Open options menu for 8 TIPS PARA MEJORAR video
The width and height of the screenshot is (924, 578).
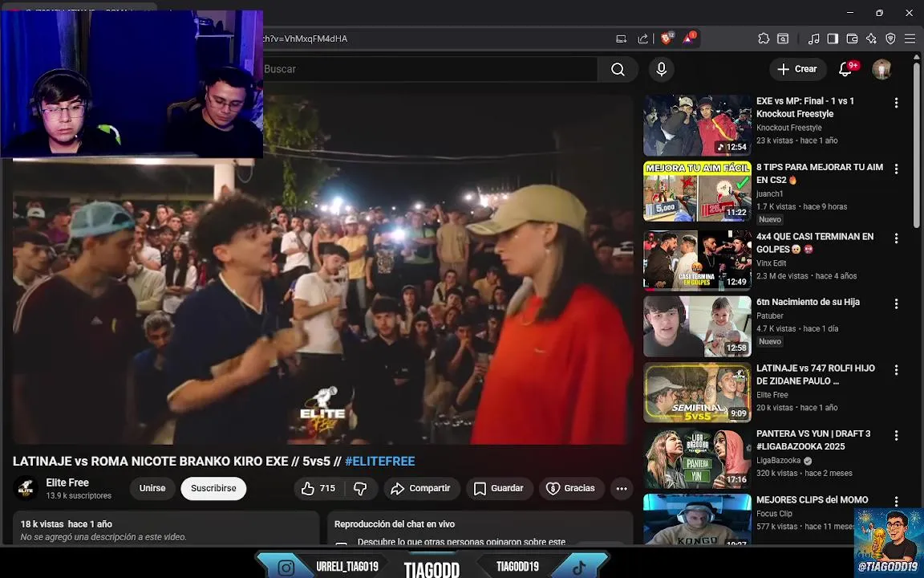pyautogui.click(x=896, y=169)
